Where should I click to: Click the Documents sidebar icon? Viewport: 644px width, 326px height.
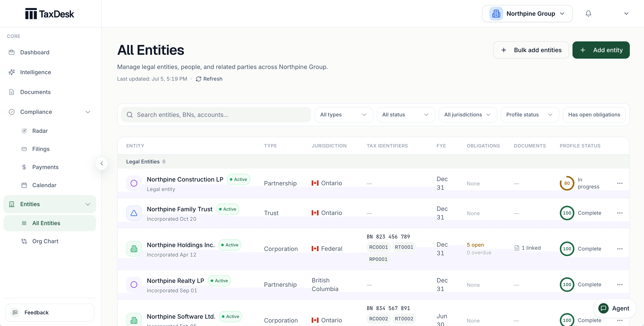coord(11,92)
